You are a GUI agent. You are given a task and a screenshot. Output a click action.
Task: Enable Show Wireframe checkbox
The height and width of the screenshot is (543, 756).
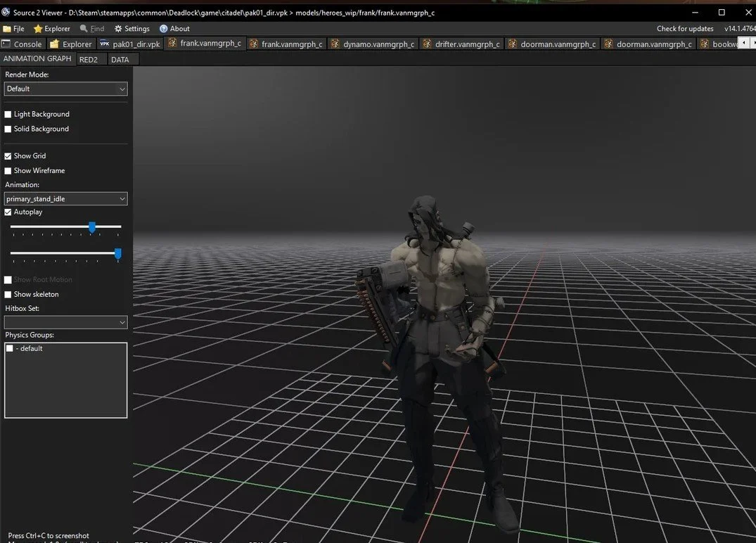(8, 171)
